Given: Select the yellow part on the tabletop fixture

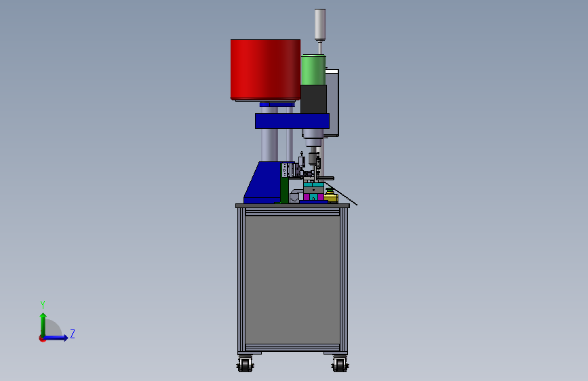Looking at the screenshot, I should (x=331, y=197).
